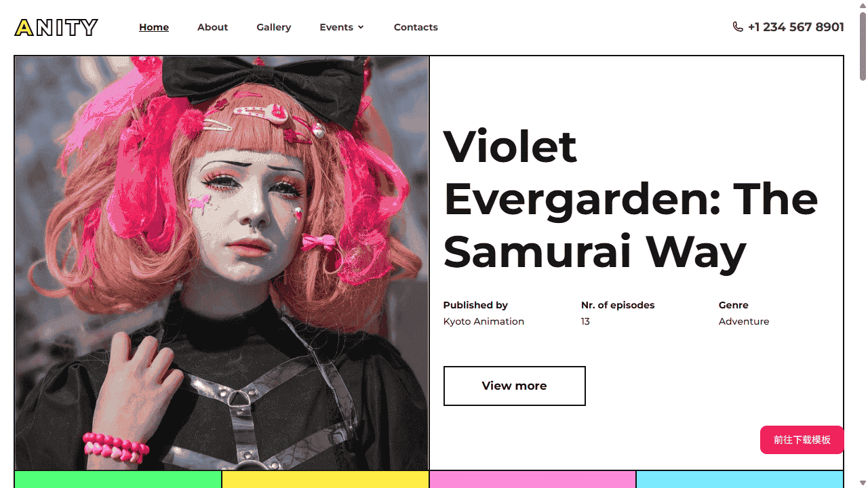Navigate to the Contacts page
Screen dimensions: 868x488
(416, 27)
